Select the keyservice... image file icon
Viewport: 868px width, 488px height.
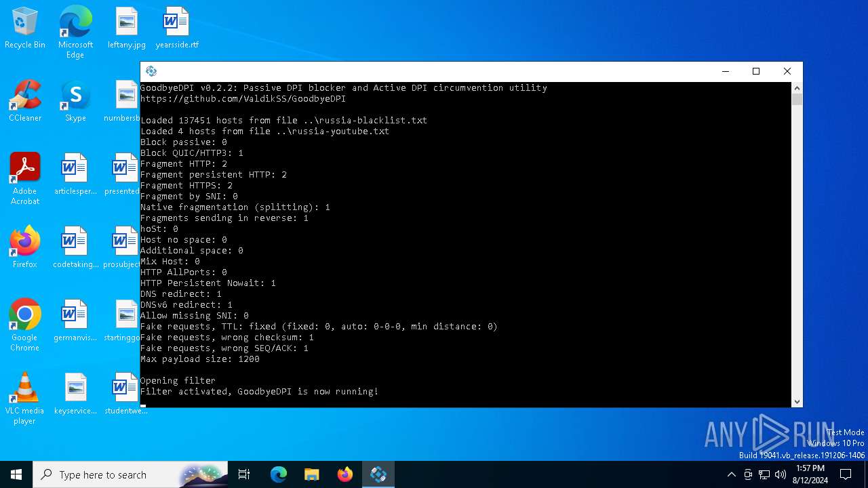[x=75, y=394]
